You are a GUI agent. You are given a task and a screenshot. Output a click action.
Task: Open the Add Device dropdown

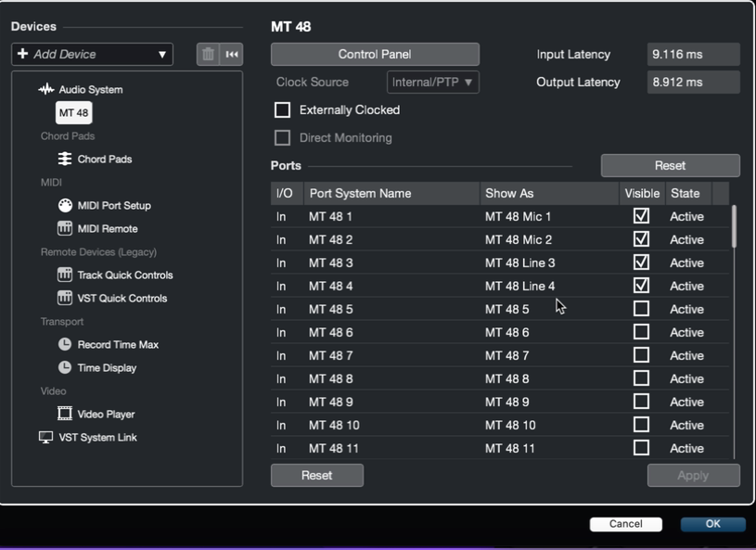click(92, 54)
